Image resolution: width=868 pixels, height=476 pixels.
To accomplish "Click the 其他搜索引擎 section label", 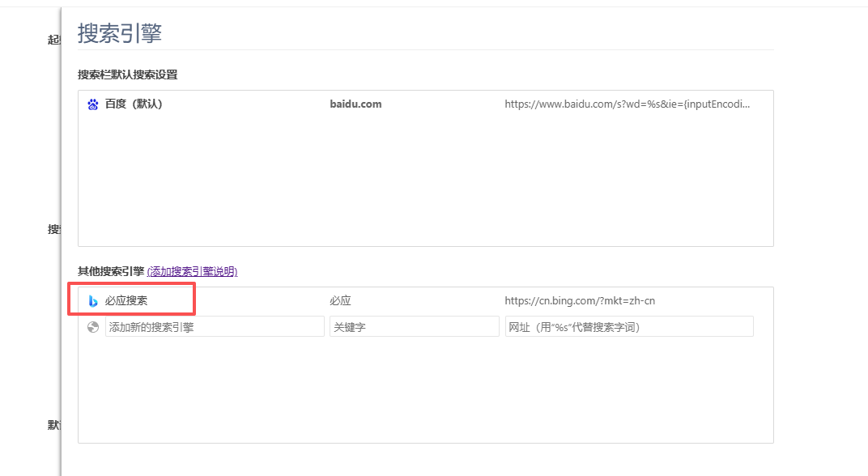I will point(111,272).
